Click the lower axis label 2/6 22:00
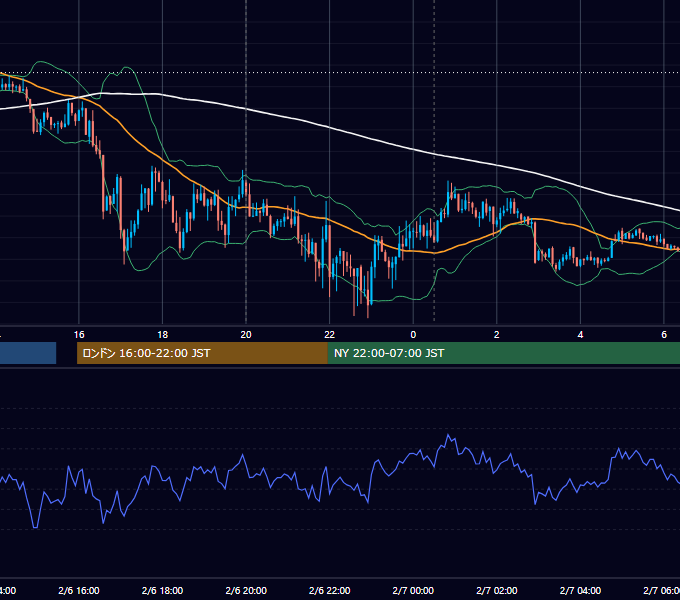Image resolution: width=680 pixels, height=600 pixels. tap(330, 590)
